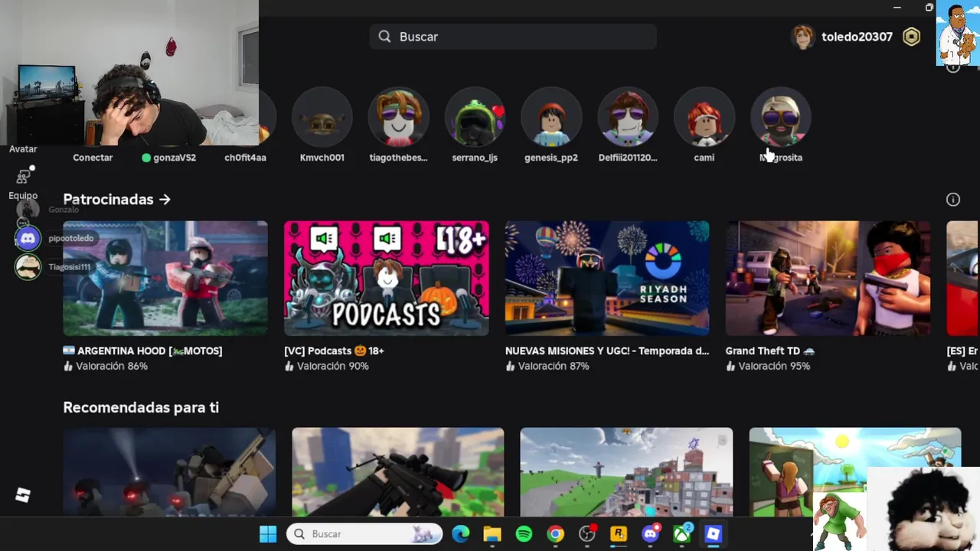Click ch0fit4aa friend name
The image size is (980, 551).
[x=245, y=158]
